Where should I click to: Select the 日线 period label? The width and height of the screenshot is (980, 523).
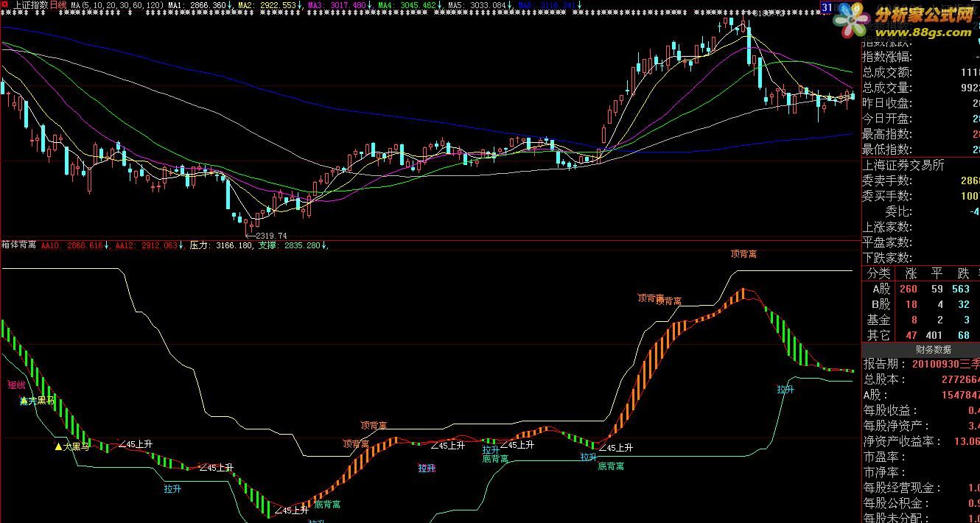coord(58,4)
